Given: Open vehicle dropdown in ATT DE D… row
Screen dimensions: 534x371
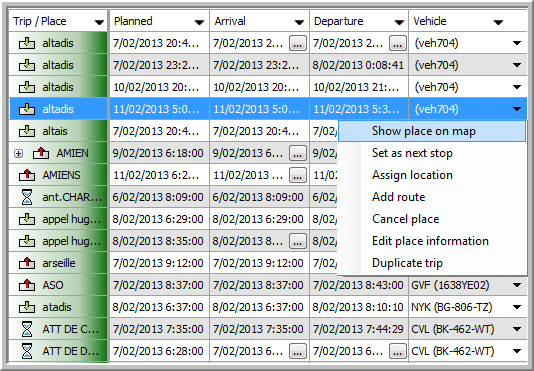Looking at the screenshot, I should click(x=517, y=351).
